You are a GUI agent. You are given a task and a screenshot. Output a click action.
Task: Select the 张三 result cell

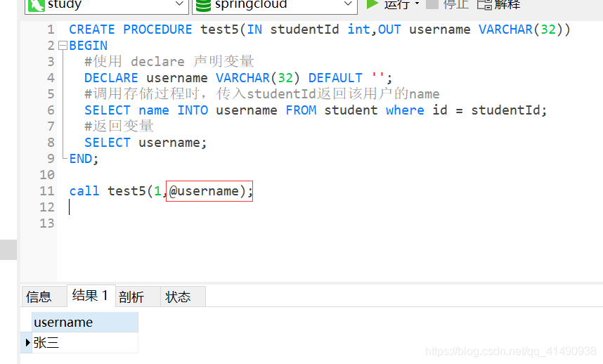point(84,342)
